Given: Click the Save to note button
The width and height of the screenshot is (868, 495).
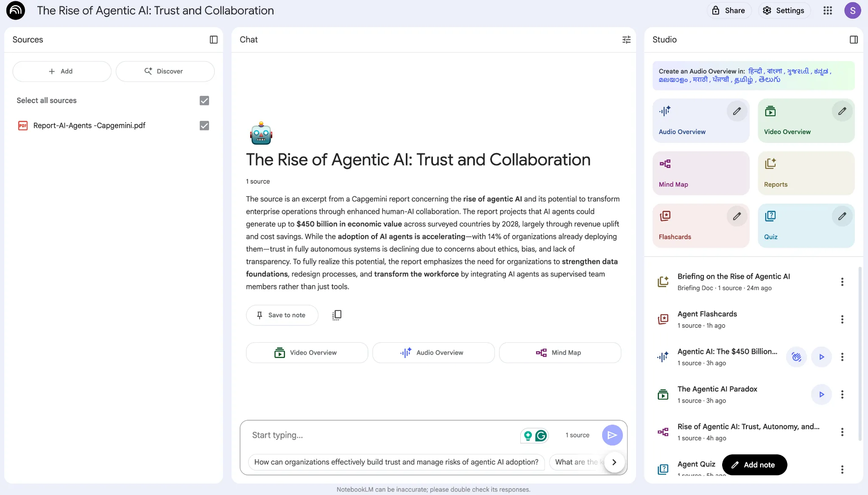Looking at the screenshot, I should (x=282, y=315).
